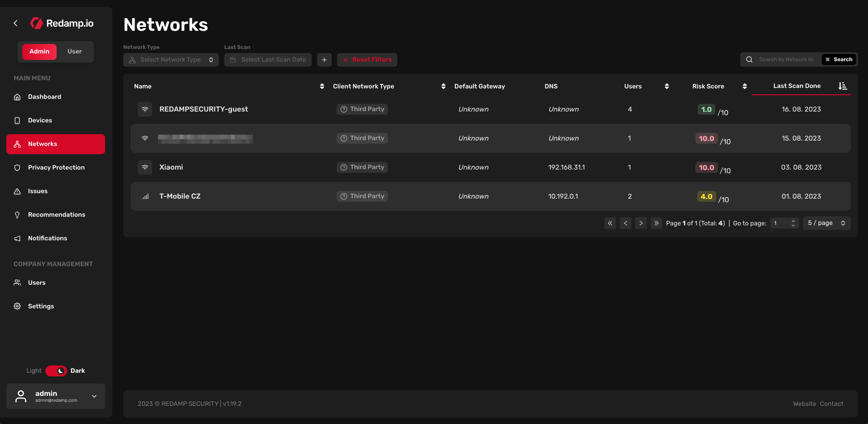This screenshot has width=868, height=424.
Task: Click Dashboard home icon
Action: [17, 97]
